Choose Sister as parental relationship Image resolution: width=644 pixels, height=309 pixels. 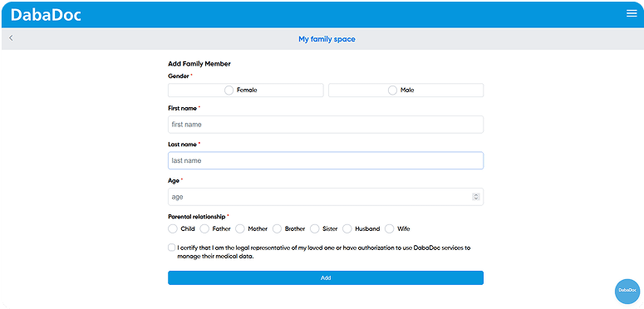pyautogui.click(x=315, y=228)
